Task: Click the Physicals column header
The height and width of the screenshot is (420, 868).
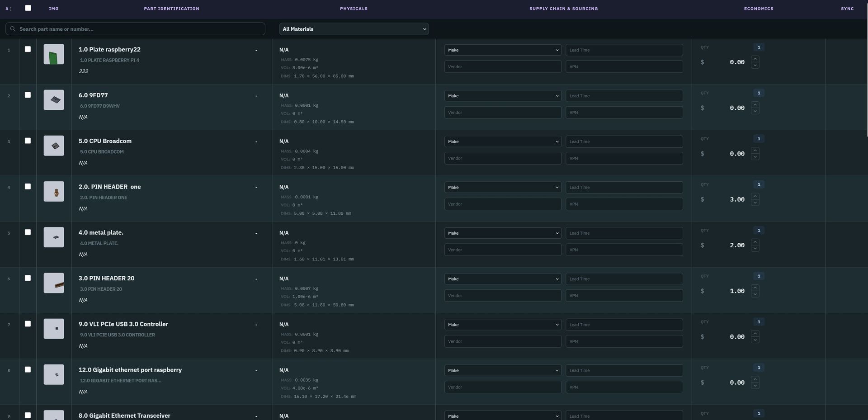Action: tap(354, 9)
